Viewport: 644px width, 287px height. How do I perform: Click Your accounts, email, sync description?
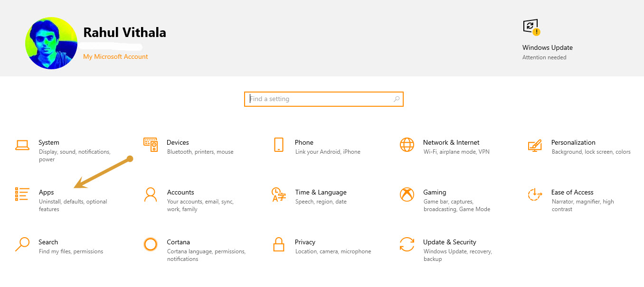tap(200, 205)
